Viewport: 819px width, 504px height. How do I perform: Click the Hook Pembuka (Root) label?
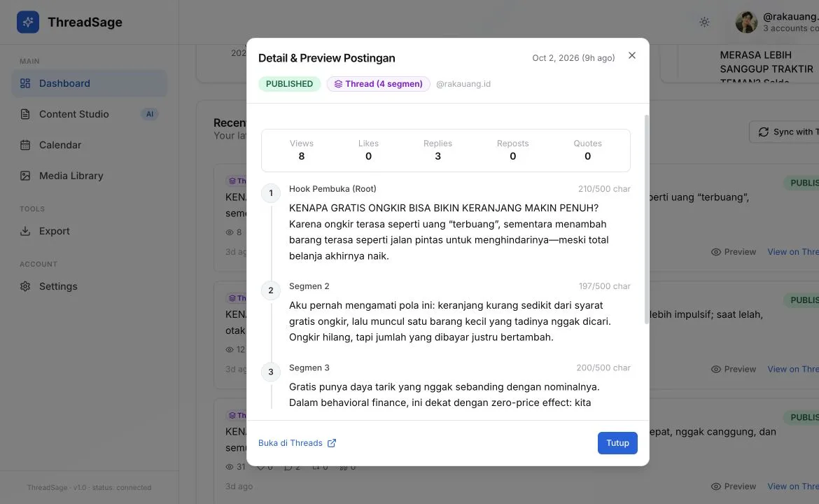click(332, 189)
